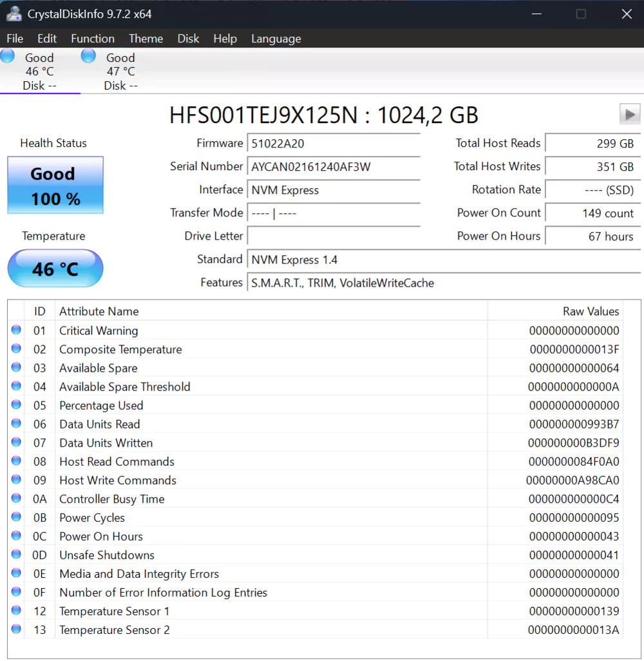
Task: Select the first disk status orb at 46 °C
Action: [8, 56]
